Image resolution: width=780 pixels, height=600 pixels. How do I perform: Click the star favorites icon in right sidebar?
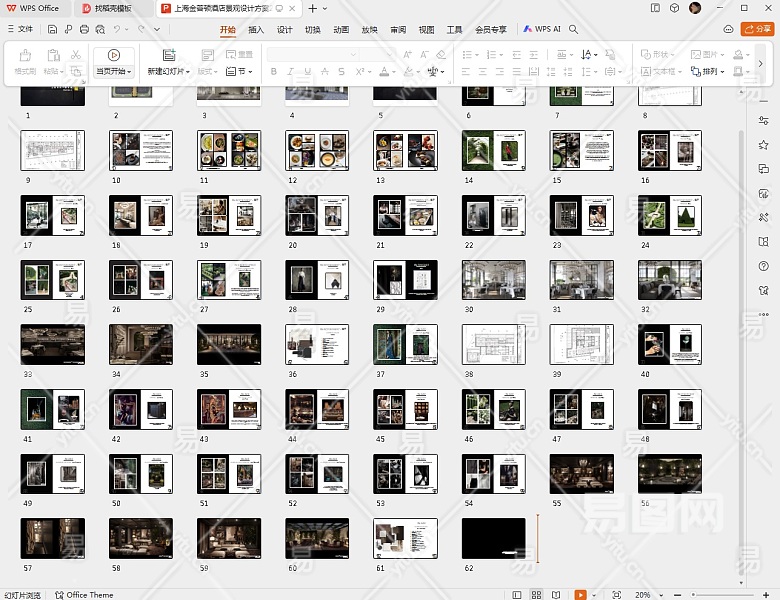pos(763,145)
